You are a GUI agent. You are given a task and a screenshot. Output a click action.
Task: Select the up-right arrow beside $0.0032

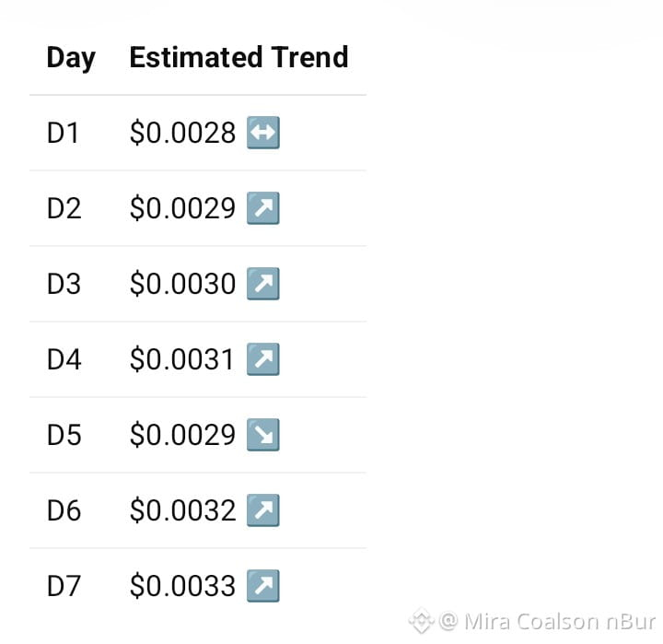pos(263,510)
